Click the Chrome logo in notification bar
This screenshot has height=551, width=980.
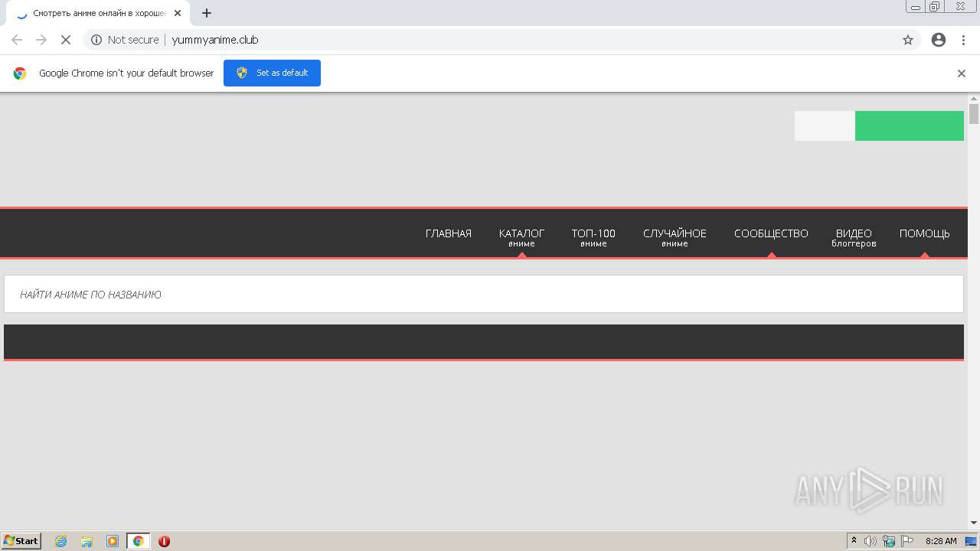[x=20, y=73]
